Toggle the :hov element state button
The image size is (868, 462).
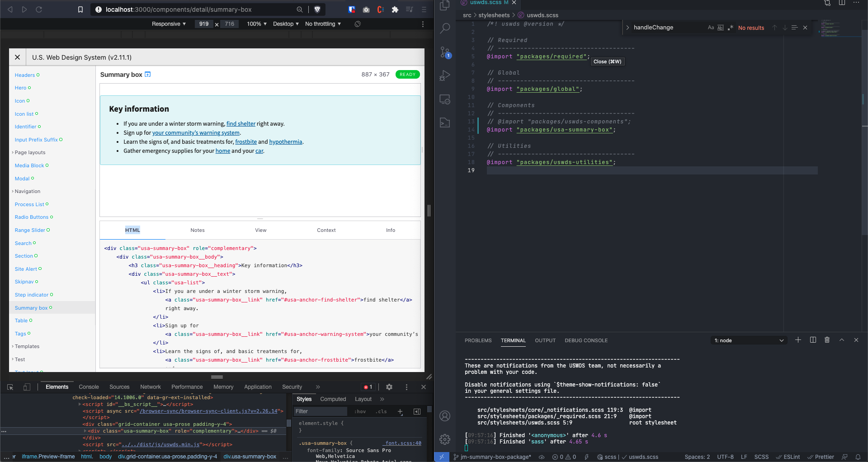pyautogui.click(x=360, y=411)
